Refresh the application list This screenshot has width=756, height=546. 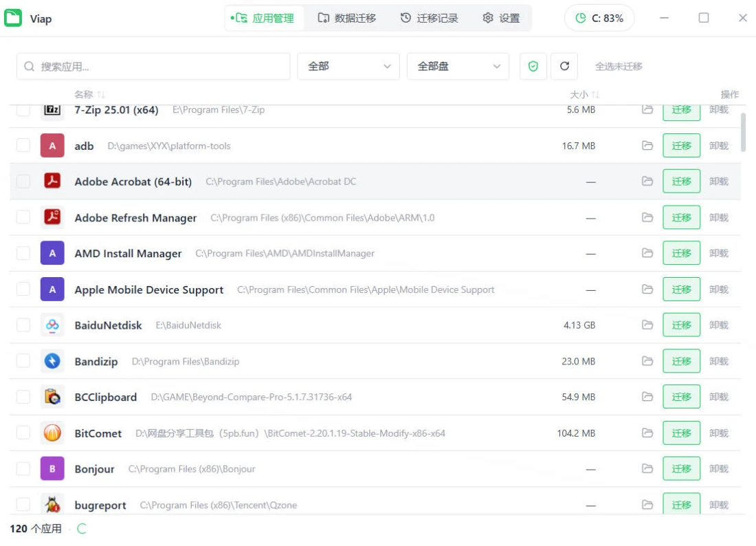(564, 66)
